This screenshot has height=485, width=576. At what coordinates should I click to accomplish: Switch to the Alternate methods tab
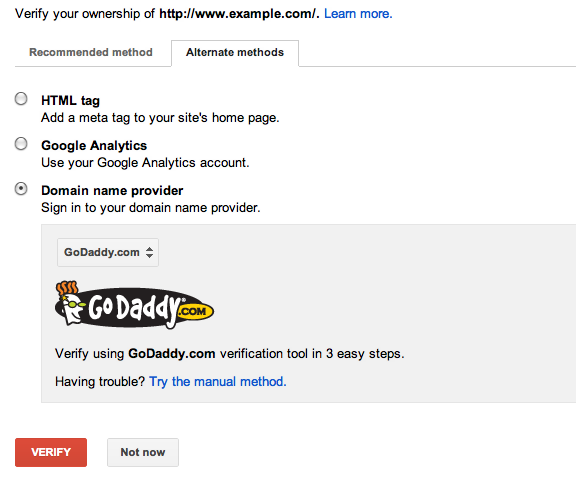235,53
